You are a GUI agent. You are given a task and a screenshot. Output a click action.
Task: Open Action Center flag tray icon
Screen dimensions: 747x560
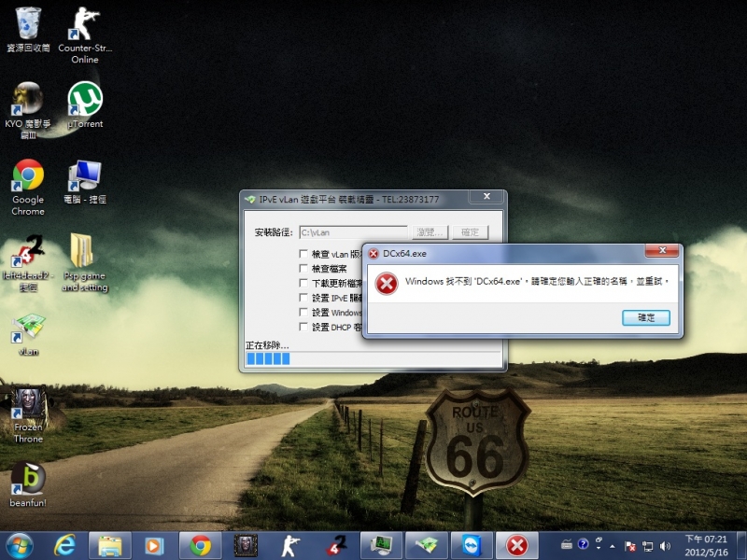(x=630, y=546)
